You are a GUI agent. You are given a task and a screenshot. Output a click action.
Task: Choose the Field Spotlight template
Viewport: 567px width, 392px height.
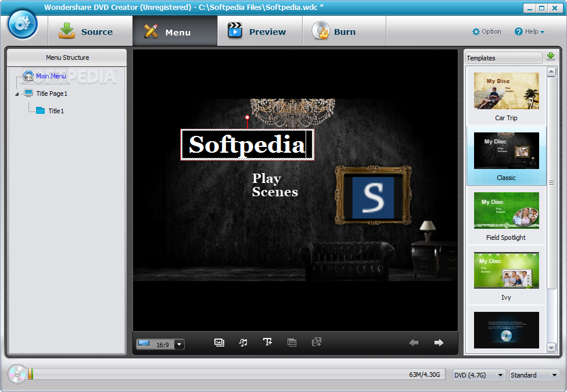506,216
